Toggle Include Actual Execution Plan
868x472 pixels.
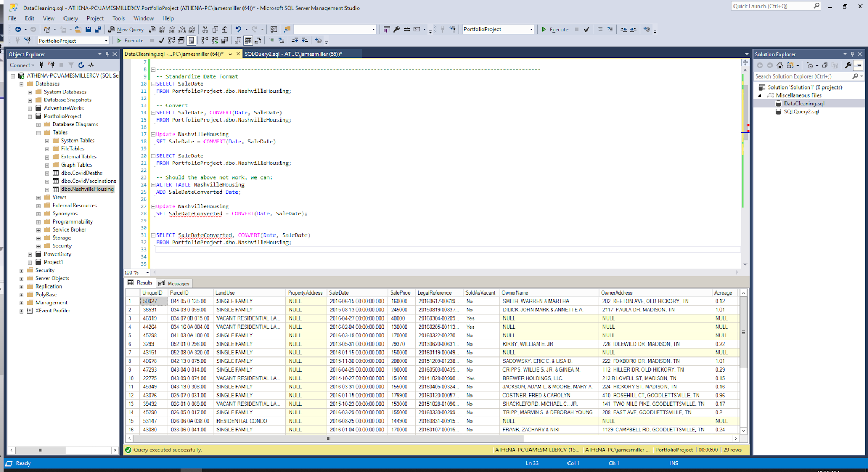[x=205, y=41]
